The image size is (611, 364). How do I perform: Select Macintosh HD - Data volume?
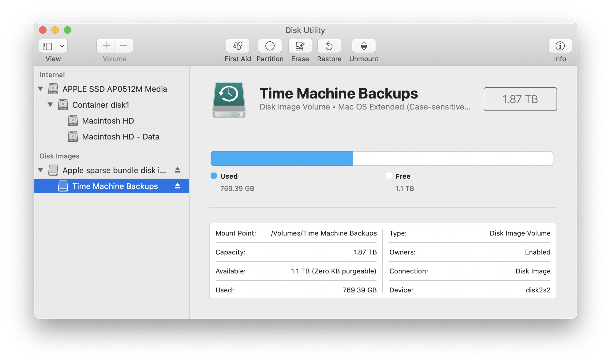[x=120, y=137]
